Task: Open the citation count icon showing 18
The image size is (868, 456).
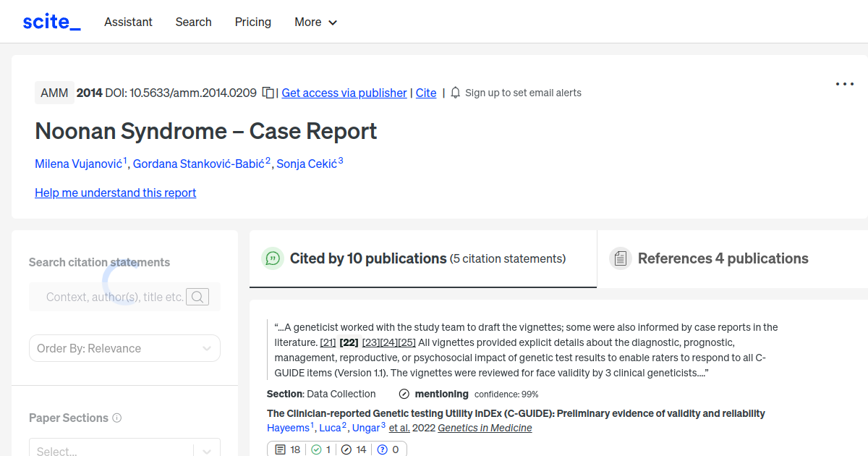Action: point(279,449)
